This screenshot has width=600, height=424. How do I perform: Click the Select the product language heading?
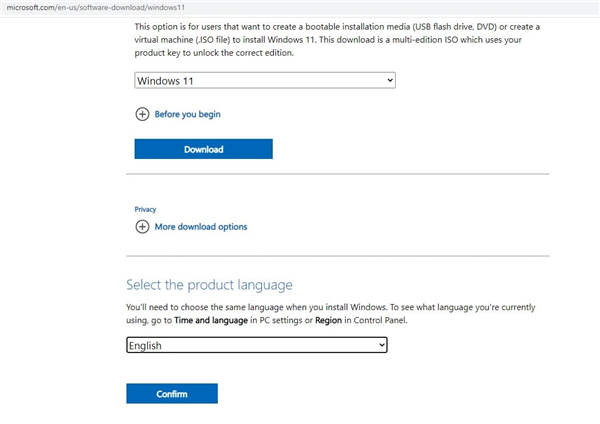tap(209, 285)
